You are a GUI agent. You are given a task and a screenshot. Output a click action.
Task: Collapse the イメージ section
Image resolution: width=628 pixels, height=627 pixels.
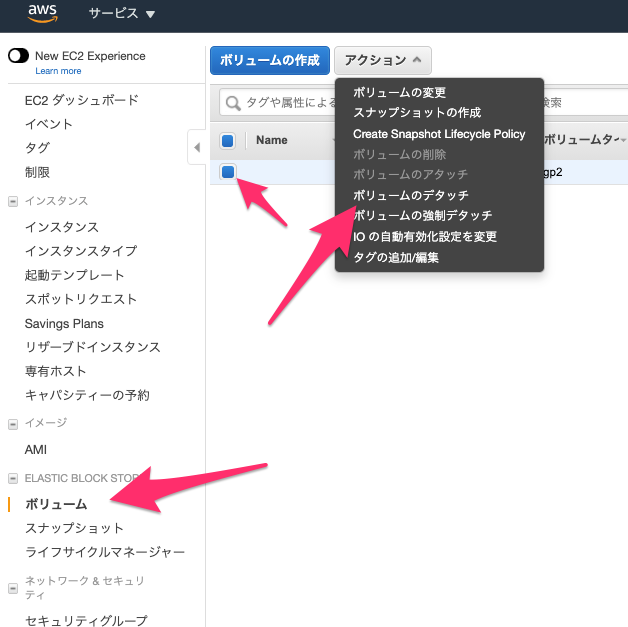tap(13, 424)
